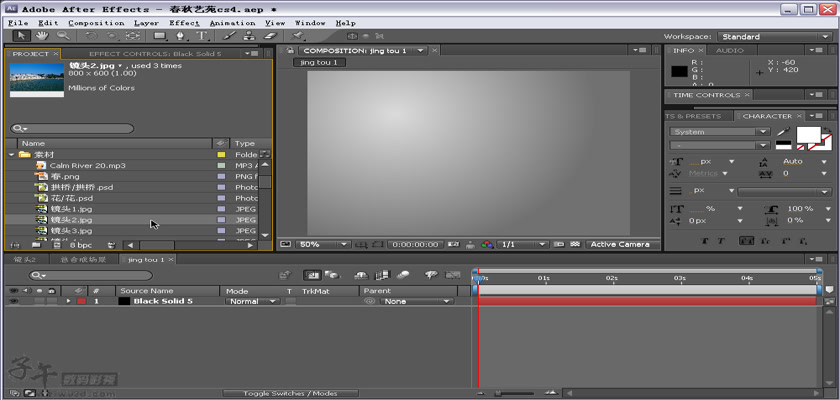840x400 pixels.
Task: Enable Motion Blur switch in timeline
Action: point(403,275)
